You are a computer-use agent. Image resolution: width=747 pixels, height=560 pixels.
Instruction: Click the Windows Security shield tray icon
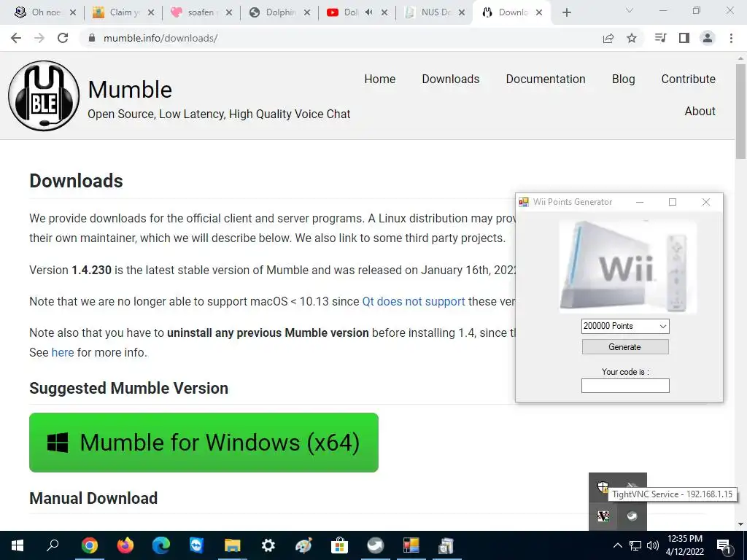pyautogui.click(x=603, y=487)
